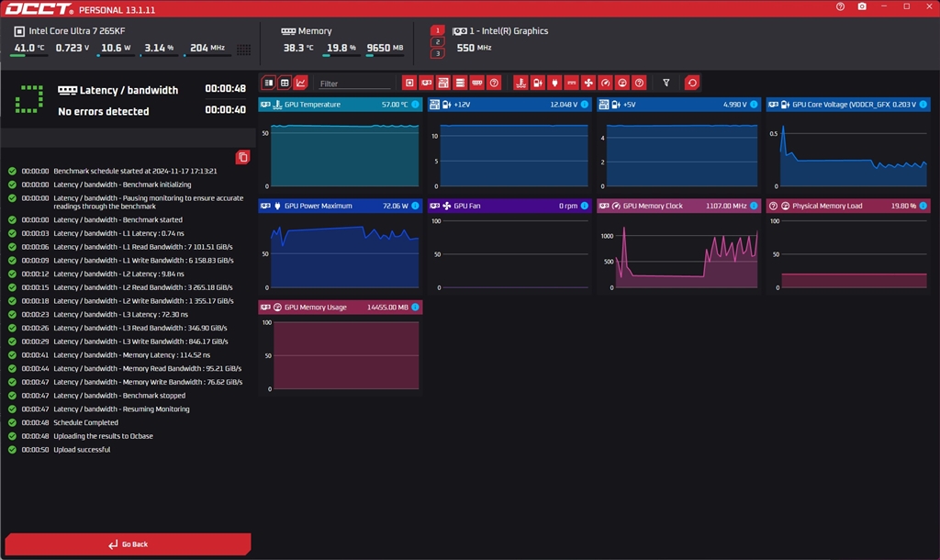The width and height of the screenshot is (940, 560).
Task: Open GPU Memory Clock info icon
Action: tap(754, 206)
